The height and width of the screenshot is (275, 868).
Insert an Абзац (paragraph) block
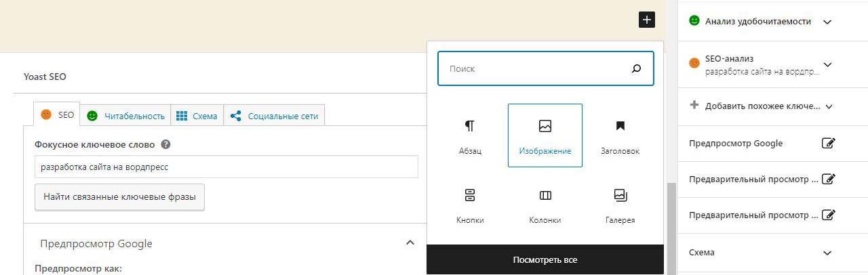(x=470, y=135)
